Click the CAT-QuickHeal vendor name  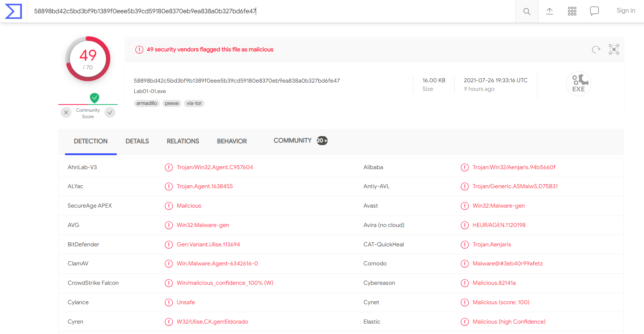click(384, 245)
